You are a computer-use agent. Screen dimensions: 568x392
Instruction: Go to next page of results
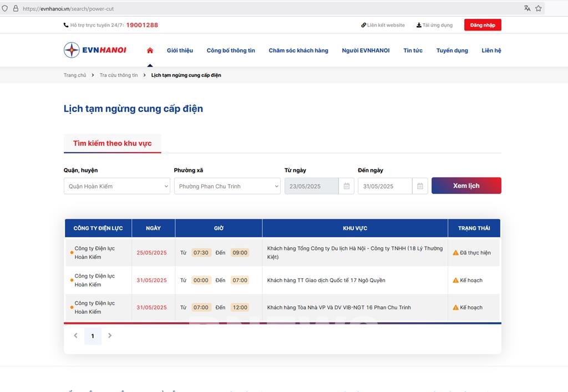pyautogui.click(x=110, y=335)
